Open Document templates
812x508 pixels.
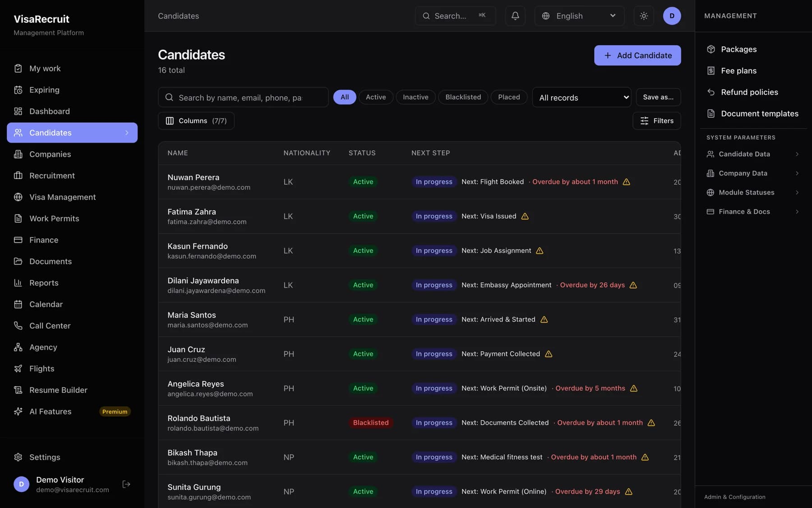pyautogui.click(x=753, y=113)
